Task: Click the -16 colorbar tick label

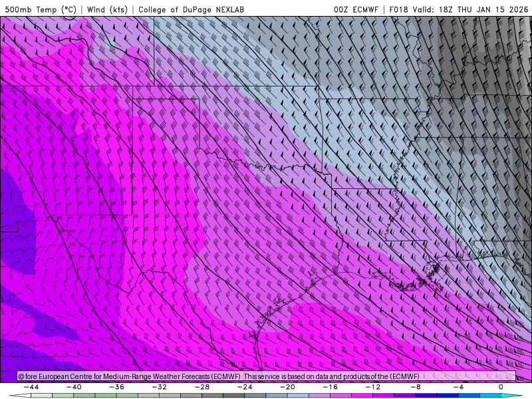Action: tap(330, 387)
